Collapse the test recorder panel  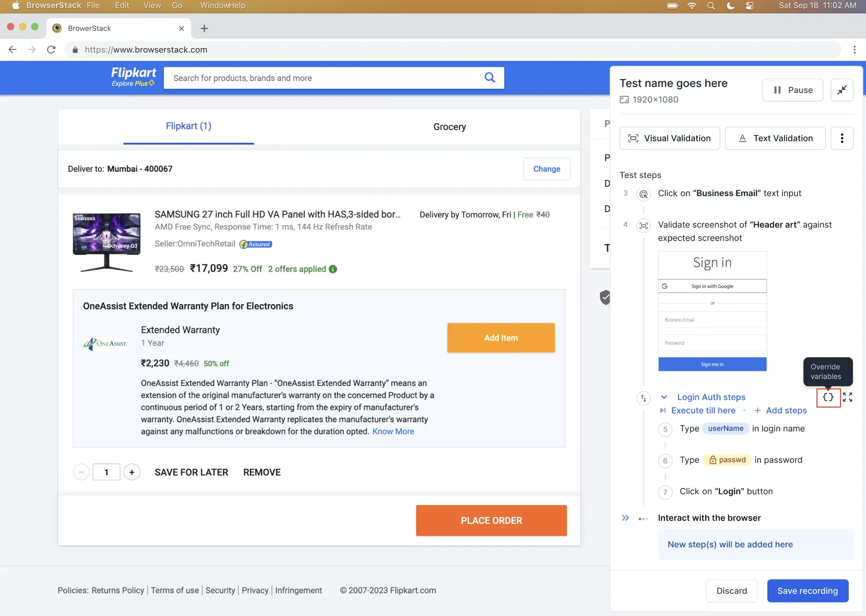pyautogui.click(x=841, y=90)
